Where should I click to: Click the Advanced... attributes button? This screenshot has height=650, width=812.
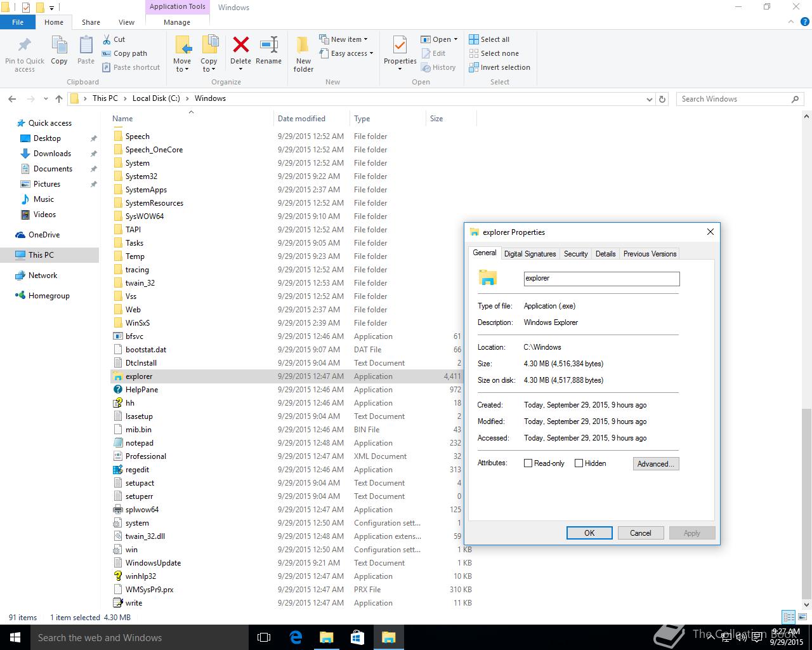pos(656,464)
